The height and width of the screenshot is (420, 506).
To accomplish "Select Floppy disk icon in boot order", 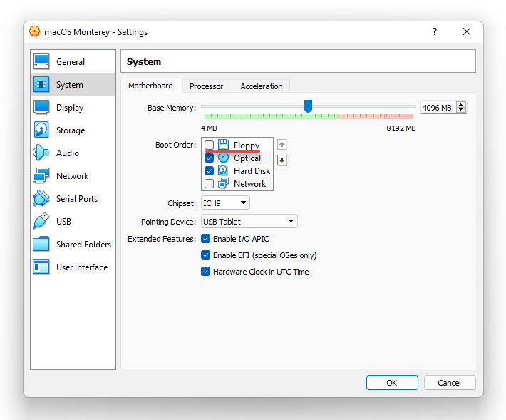I will point(223,145).
